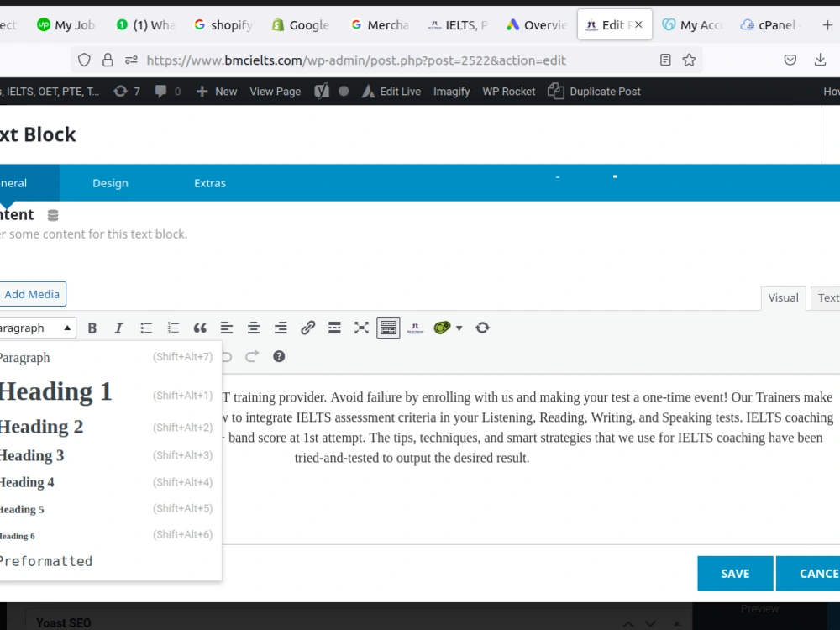Viewport: 840px width, 630px height.
Task: Click New in WordPress admin bar
Action: 217,92
